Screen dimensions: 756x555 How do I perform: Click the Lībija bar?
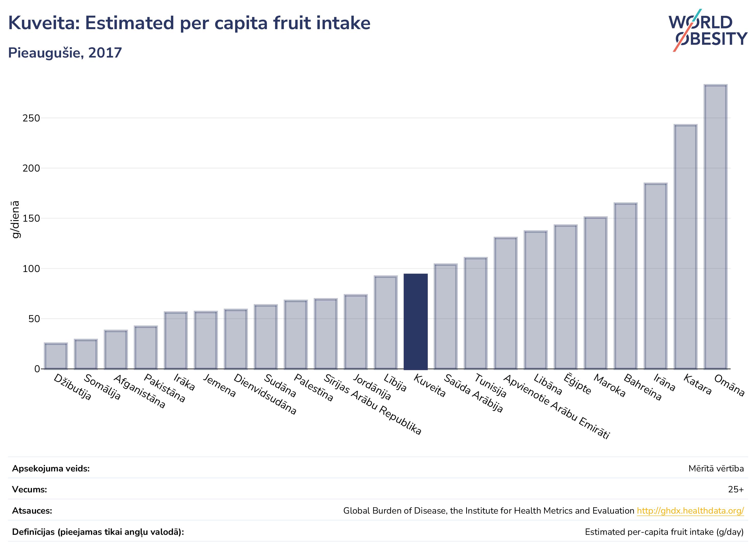point(386,323)
